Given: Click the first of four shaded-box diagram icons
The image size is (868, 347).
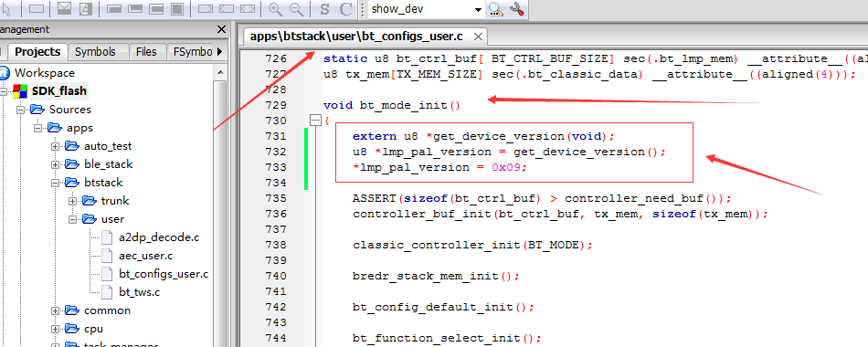Looking at the screenshot, I should pos(114,9).
